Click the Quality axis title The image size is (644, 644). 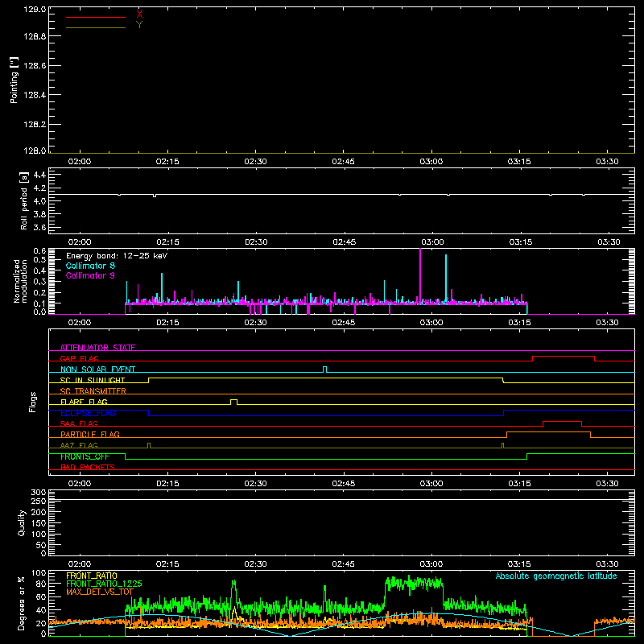22,522
